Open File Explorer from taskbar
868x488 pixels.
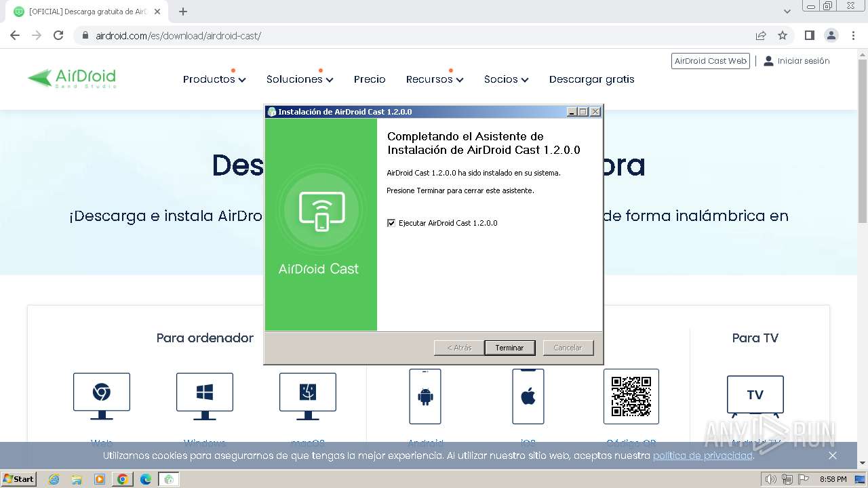pyautogui.click(x=77, y=479)
